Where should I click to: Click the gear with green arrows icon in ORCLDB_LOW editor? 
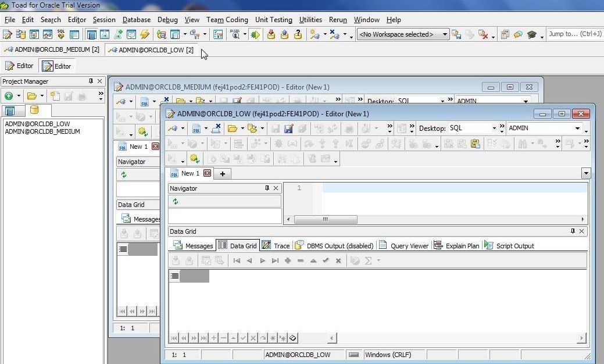click(x=195, y=158)
